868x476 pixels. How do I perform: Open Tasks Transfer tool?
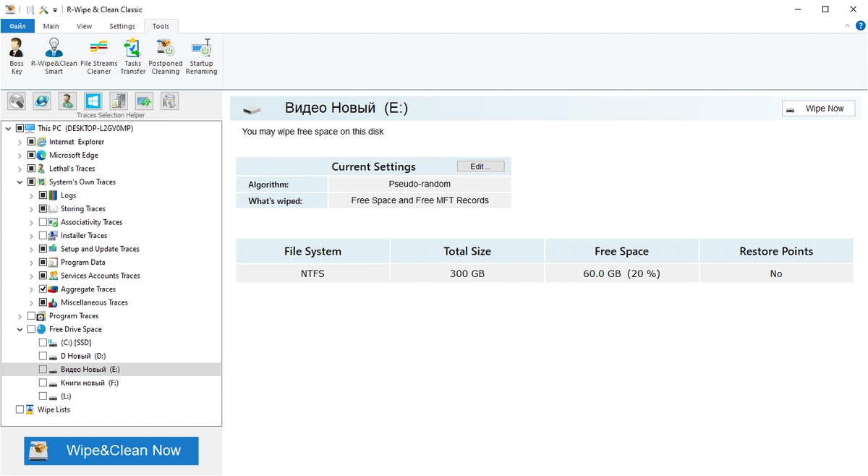132,56
